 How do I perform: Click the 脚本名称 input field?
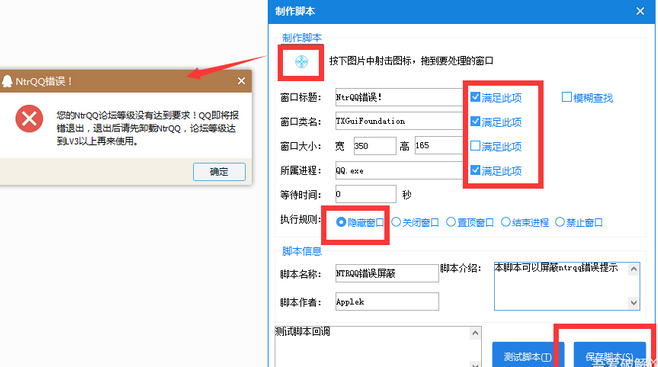click(387, 273)
